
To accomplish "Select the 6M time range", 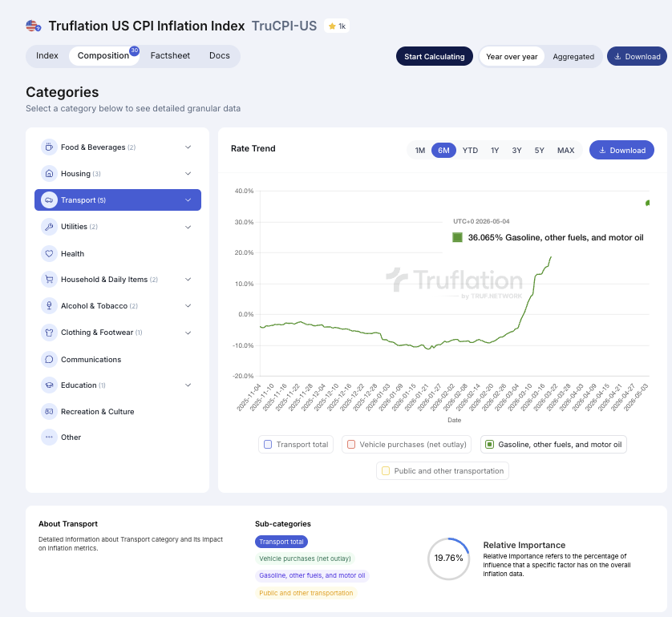I will click(443, 151).
